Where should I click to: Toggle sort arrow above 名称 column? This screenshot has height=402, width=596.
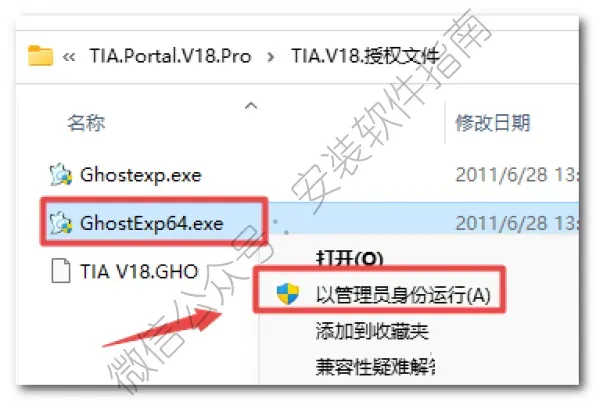tap(251, 105)
